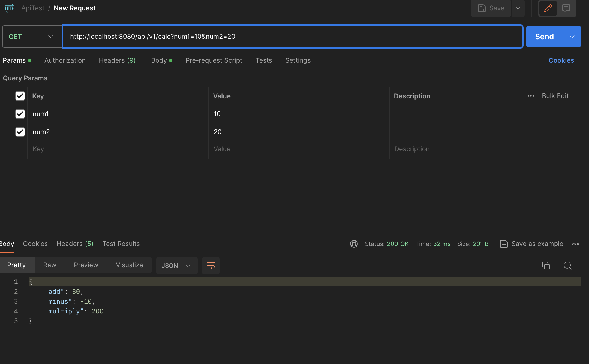Click the three dots beside Bulk Edit
The width and height of the screenshot is (589, 364).
pos(531,96)
